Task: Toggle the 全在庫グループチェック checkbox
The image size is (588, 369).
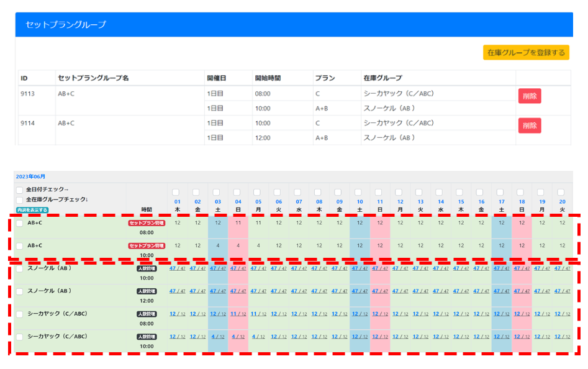Action: pyautogui.click(x=20, y=200)
